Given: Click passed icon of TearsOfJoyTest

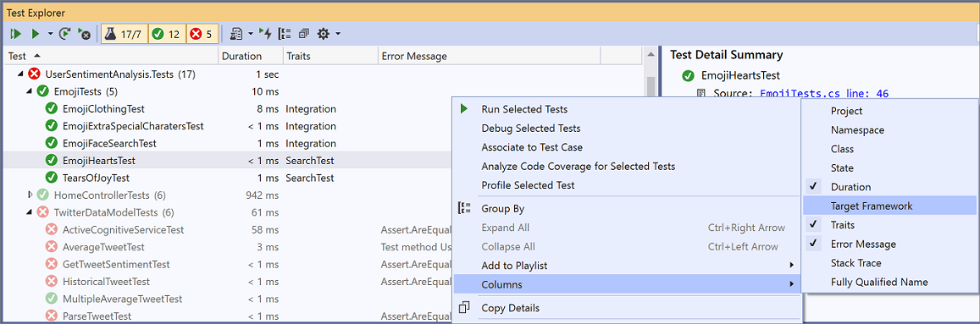Looking at the screenshot, I should 52,178.
